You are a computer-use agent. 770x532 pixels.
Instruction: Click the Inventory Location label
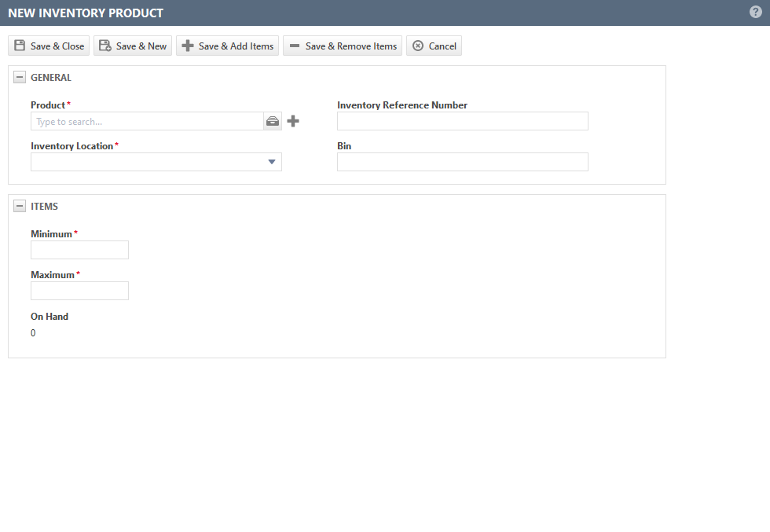71,146
